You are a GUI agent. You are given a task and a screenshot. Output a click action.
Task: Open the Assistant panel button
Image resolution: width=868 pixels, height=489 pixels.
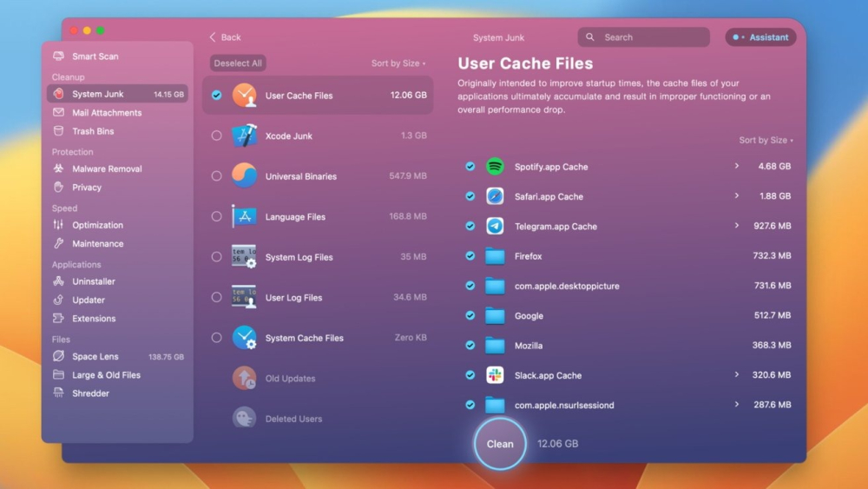click(761, 37)
